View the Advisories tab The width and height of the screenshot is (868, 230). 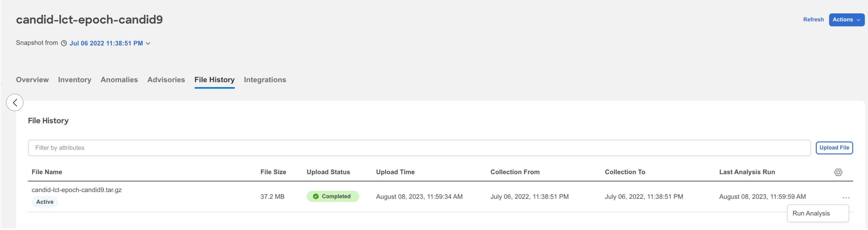[166, 79]
